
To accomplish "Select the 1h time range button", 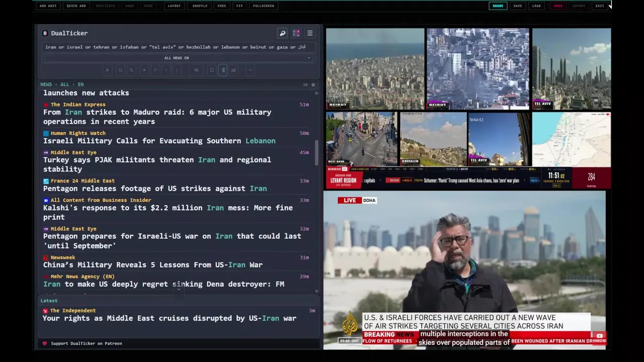I will [x=196, y=70].
